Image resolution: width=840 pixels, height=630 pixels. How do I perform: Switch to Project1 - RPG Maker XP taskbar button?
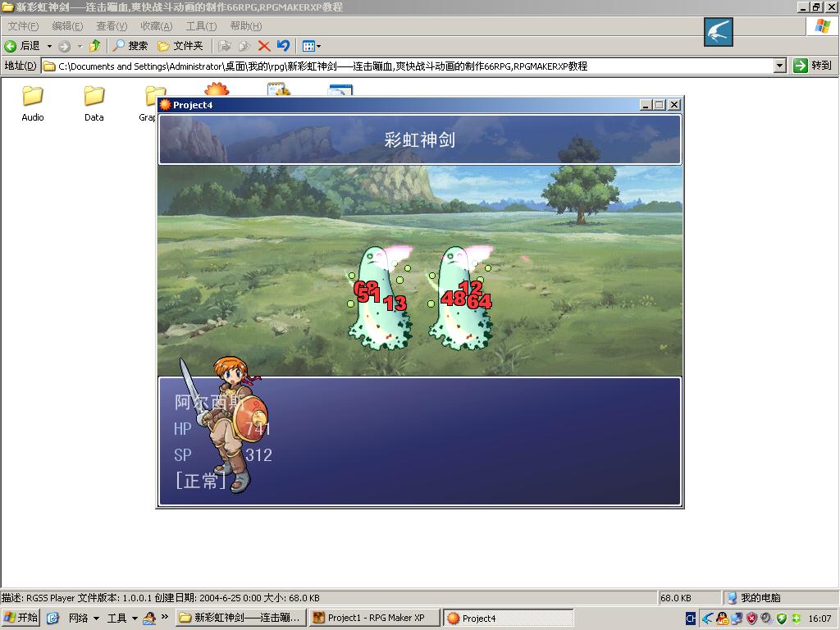(x=374, y=619)
